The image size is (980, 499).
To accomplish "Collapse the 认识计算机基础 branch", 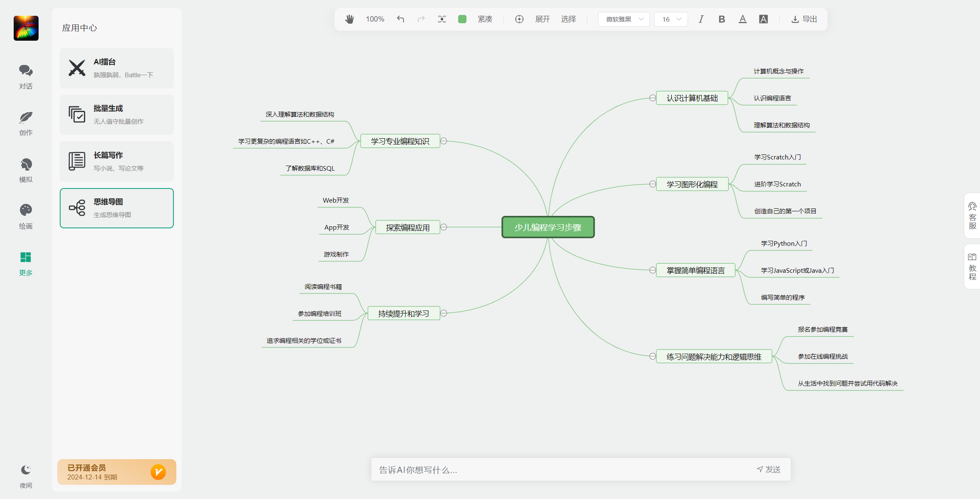I will point(652,98).
